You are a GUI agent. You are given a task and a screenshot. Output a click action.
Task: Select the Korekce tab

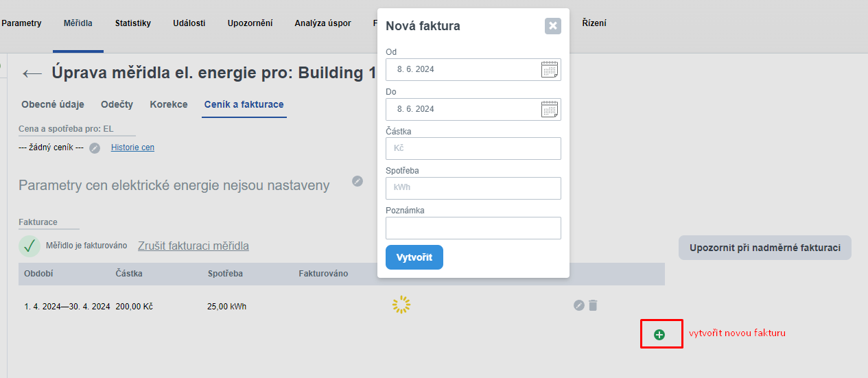point(169,104)
